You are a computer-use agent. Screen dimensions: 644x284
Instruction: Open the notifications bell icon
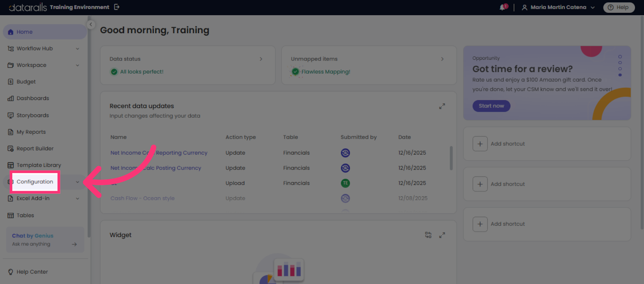click(503, 7)
